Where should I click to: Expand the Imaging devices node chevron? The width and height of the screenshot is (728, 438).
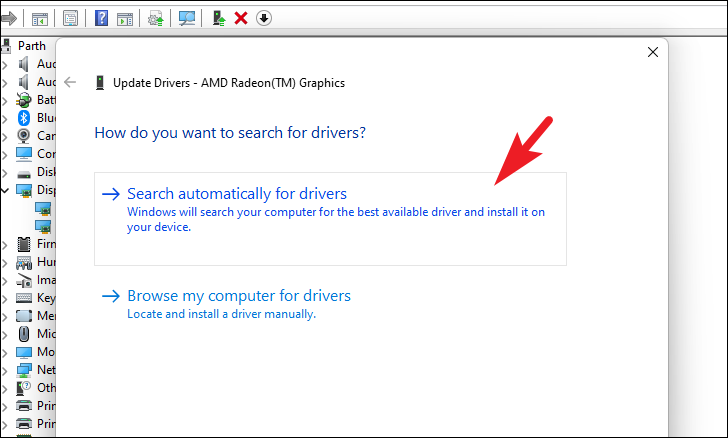[x=5, y=281]
